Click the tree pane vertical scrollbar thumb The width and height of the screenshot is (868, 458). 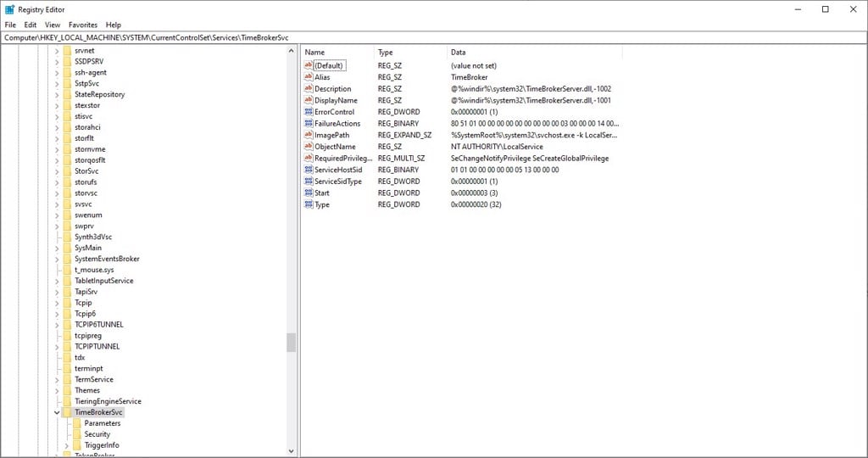coord(292,343)
